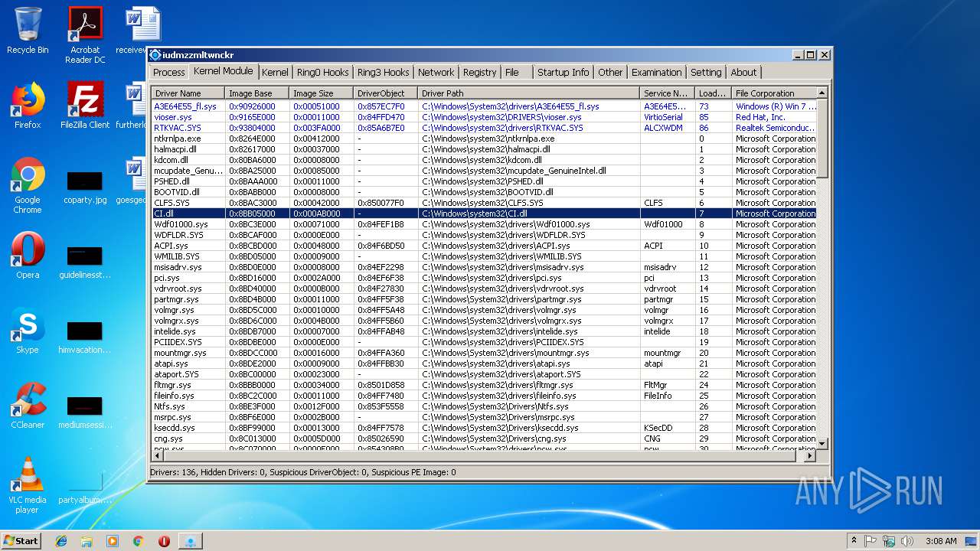Select the RTKVAC.SYS driver row

(x=484, y=128)
